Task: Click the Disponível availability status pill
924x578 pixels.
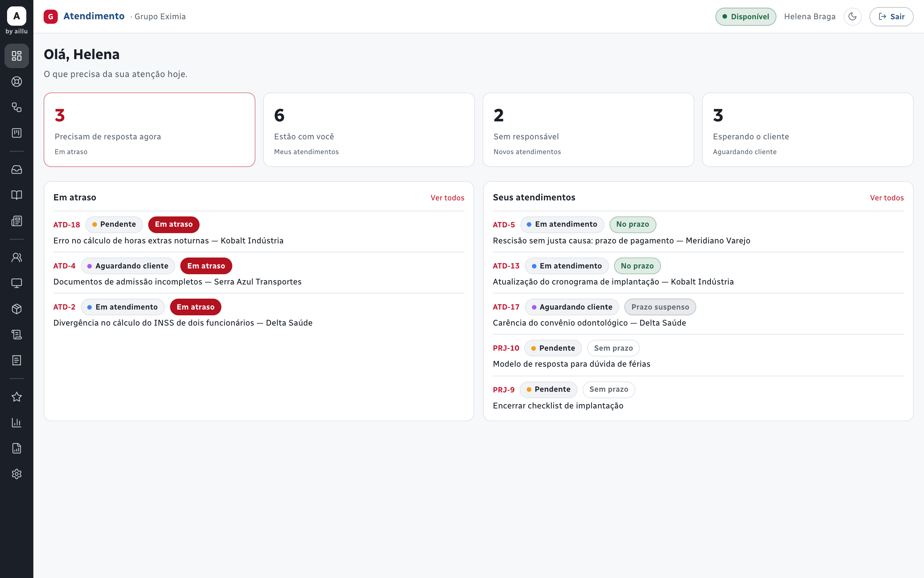Action: [x=745, y=16]
